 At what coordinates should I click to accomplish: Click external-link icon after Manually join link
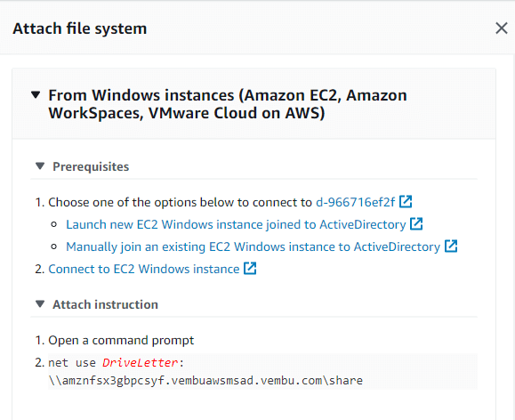[451, 246]
